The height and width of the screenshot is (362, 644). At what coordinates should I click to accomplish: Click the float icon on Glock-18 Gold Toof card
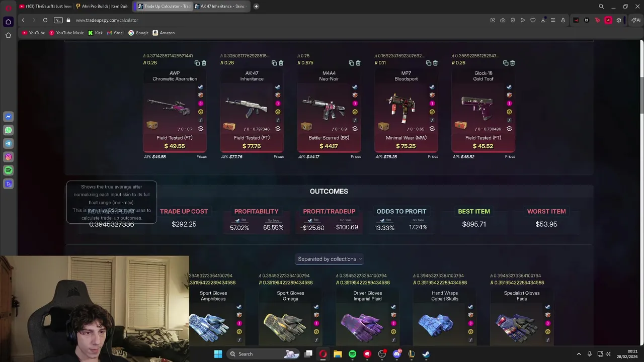(x=509, y=120)
